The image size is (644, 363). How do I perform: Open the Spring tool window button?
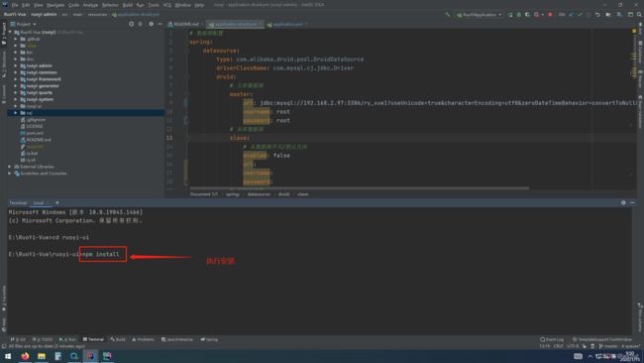[x=209, y=339]
